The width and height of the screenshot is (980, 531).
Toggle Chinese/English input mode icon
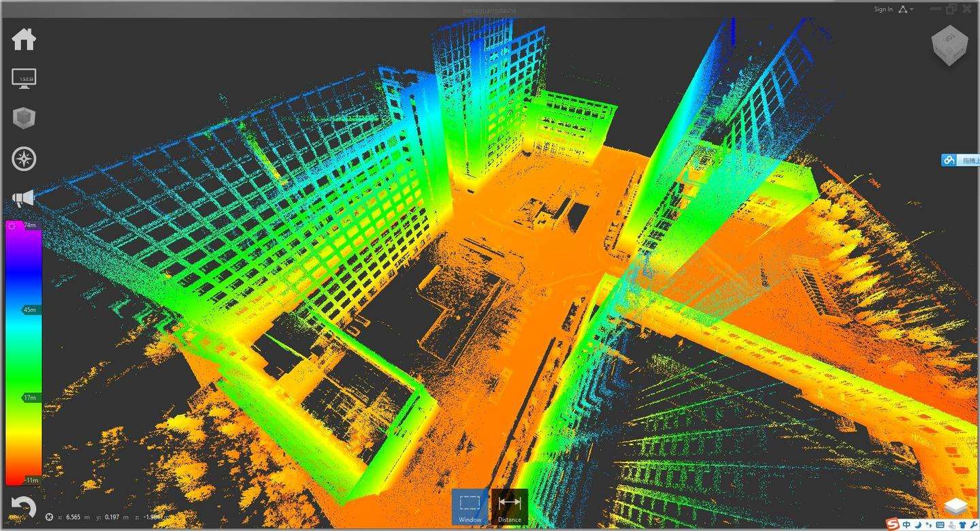click(906, 525)
